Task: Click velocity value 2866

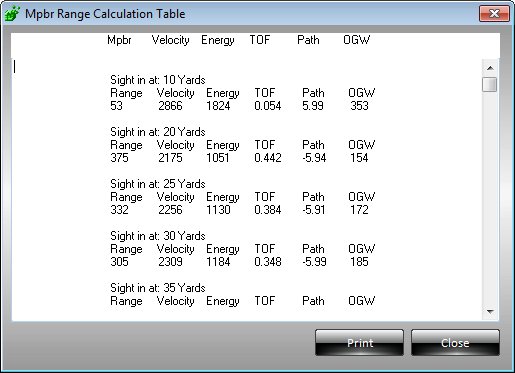Action: (x=170, y=106)
